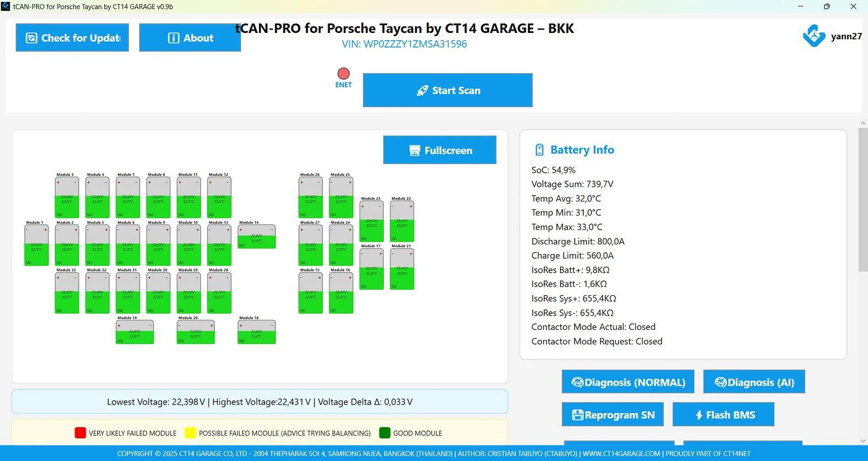Select the Module 23 battery graphic
This screenshot has width=868, height=461.
371,222
